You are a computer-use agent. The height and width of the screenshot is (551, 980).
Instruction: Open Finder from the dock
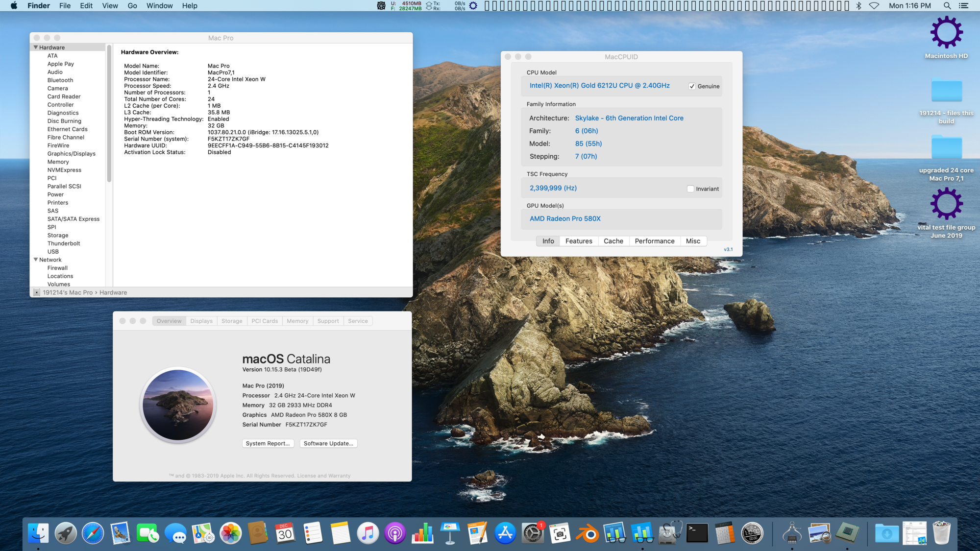pos(38,533)
